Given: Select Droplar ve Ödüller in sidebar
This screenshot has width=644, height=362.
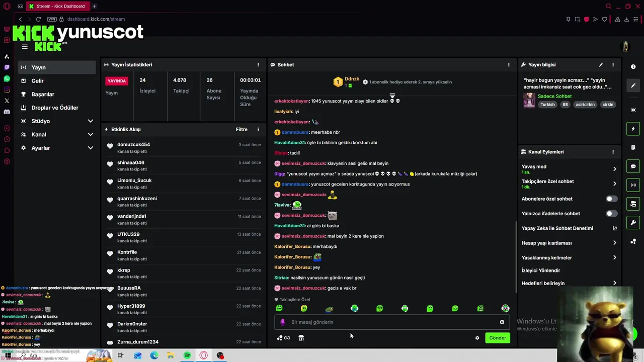Looking at the screenshot, I should 57,108.
